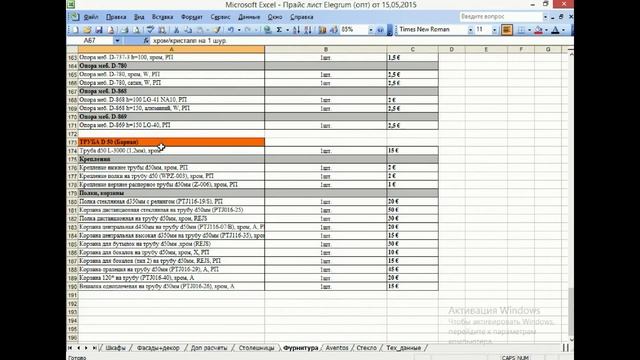Open the Справка menu

(302, 17)
